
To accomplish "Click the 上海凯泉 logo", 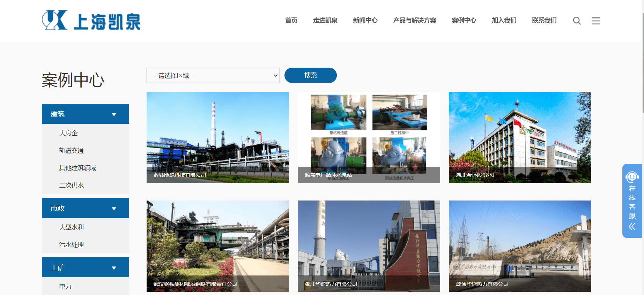I will pos(91,20).
